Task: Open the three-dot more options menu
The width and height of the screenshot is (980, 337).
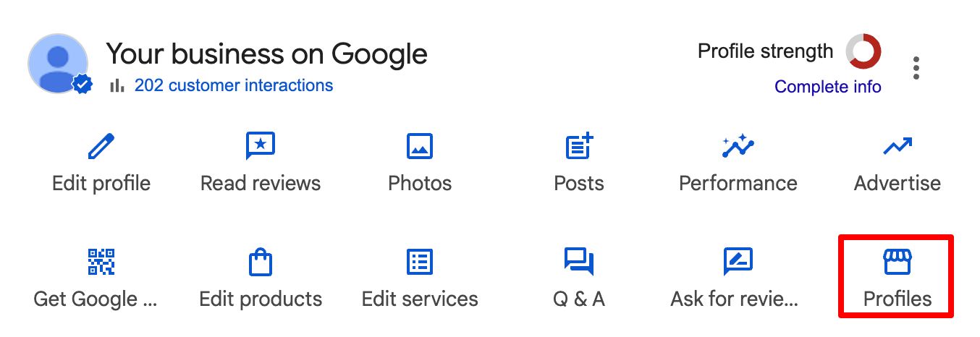Action: [x=916, y=68]
